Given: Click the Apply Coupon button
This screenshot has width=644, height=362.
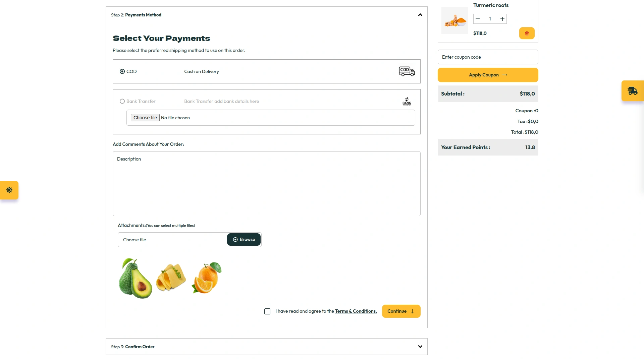Looking at the screenshot, I should (487, 75).
